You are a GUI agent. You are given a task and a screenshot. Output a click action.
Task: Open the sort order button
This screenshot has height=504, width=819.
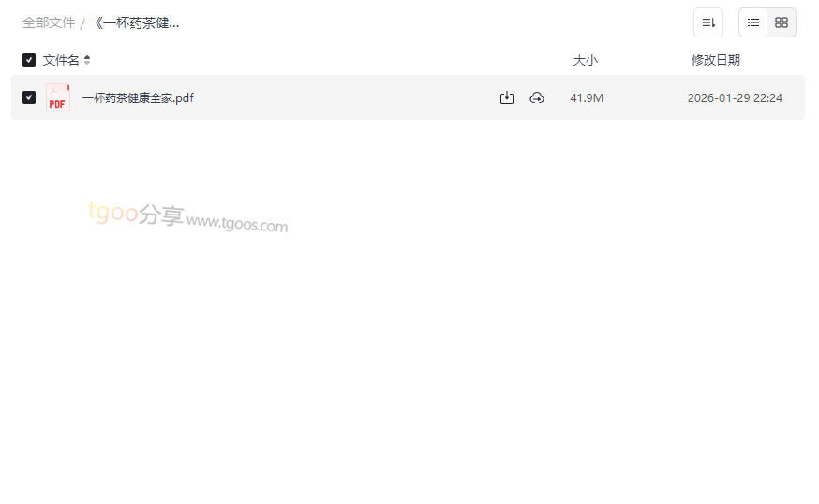[708, 22]
